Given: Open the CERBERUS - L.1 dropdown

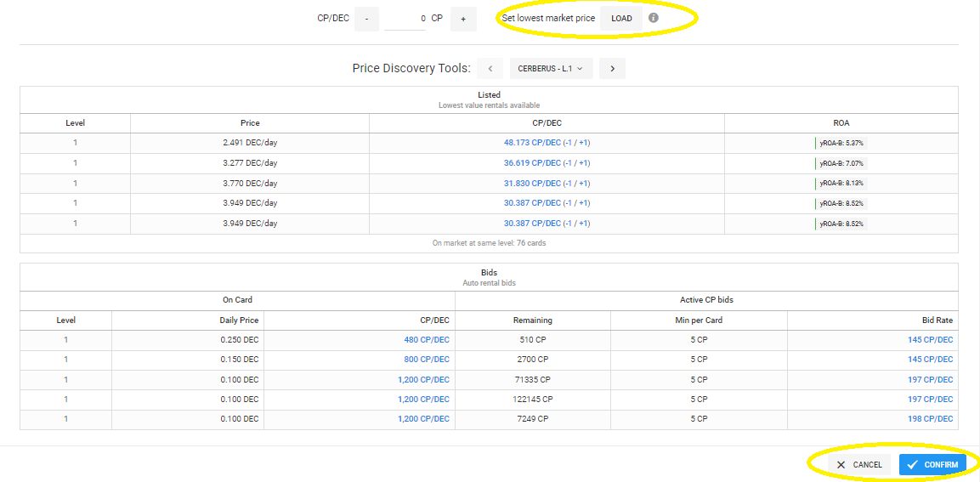Looking at the screenshot, I should click(551, 69).
